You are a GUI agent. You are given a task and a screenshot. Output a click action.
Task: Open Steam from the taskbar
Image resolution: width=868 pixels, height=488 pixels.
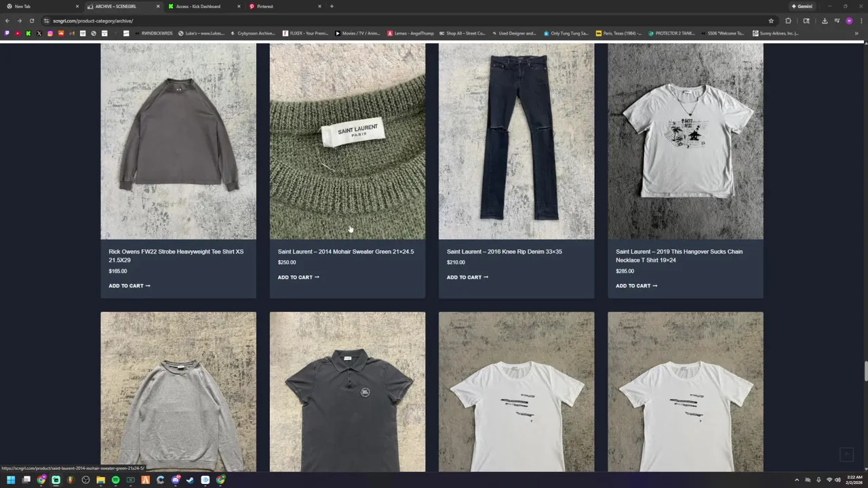tap(191, 480)
